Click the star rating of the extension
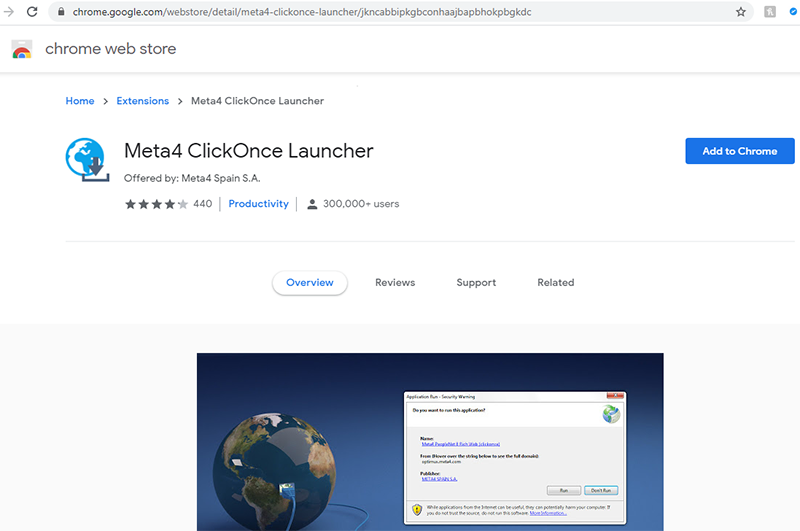800x531 pixels. tap(156, 204)
